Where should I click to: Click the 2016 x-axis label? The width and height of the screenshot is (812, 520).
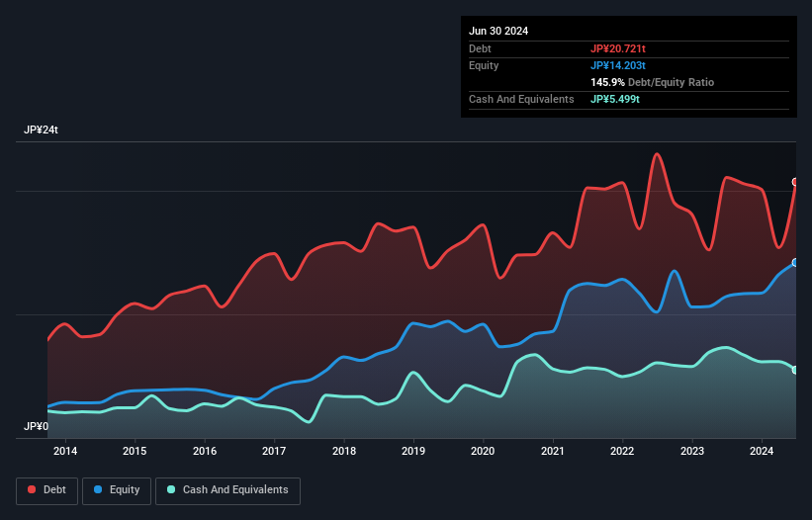(x=205, y=451)
